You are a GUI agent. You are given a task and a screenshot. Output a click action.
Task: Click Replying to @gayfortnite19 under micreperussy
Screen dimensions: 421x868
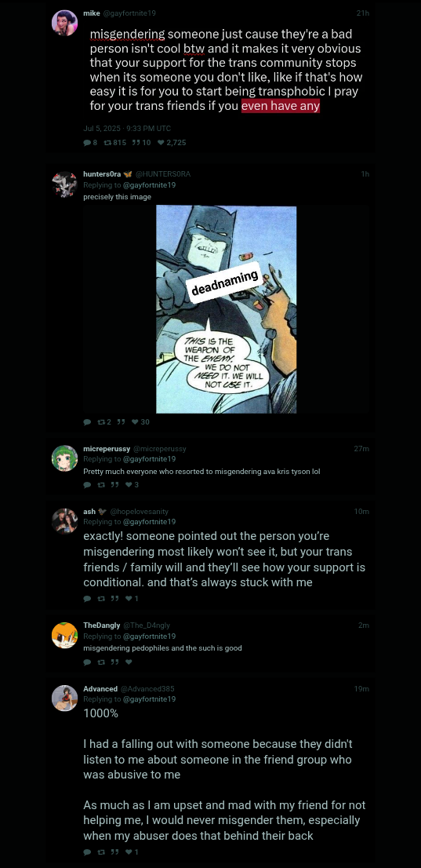click(129, 459)
